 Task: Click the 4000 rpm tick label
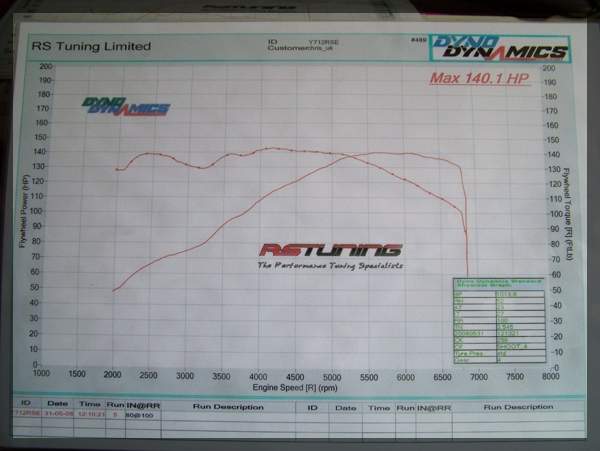coord(258,376)
